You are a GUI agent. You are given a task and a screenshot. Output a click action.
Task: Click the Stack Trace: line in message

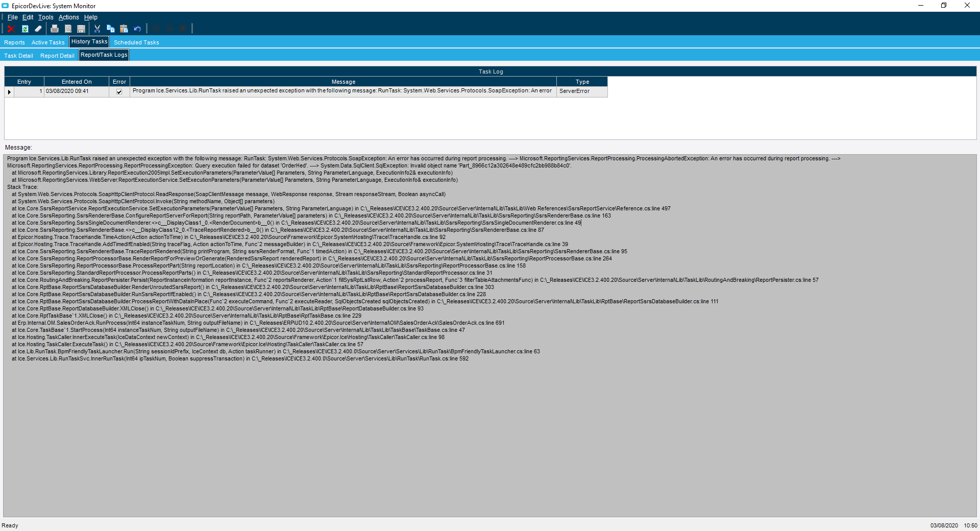point(22,187)
